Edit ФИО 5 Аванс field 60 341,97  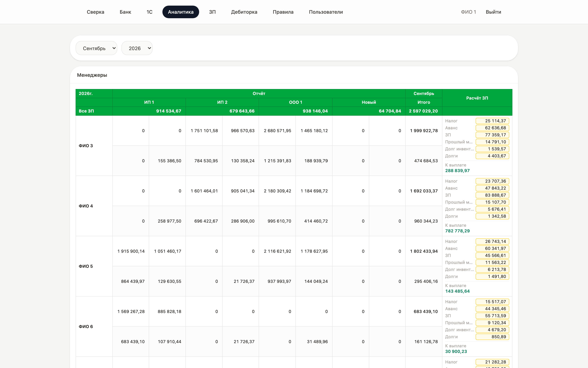click(x=492, y=248)
